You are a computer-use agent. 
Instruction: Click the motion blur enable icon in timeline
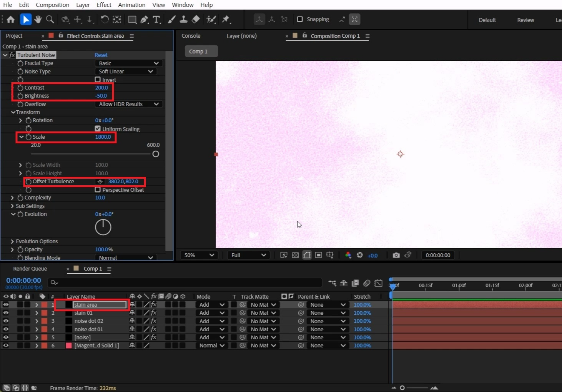point(367,283)
